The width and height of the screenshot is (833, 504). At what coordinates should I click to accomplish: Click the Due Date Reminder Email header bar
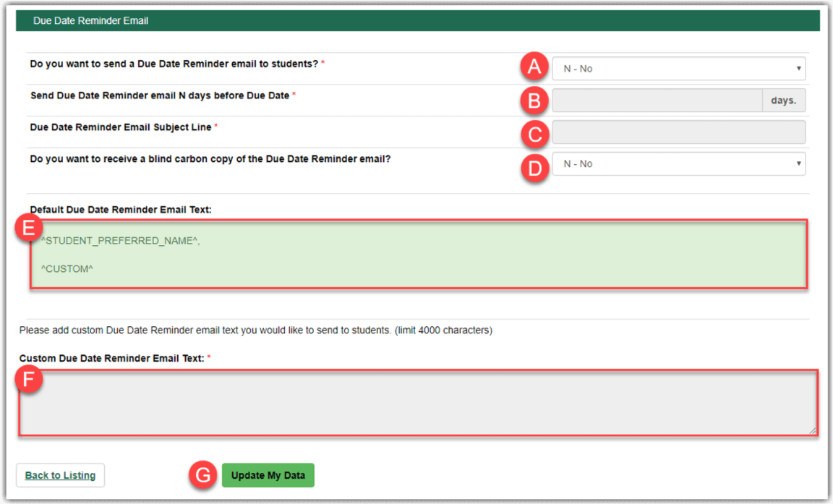418,21
